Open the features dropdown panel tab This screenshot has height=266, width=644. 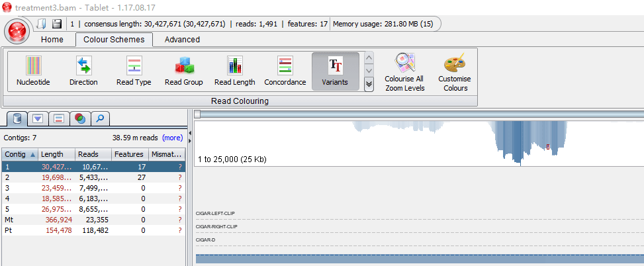click(x=38, y=118)
